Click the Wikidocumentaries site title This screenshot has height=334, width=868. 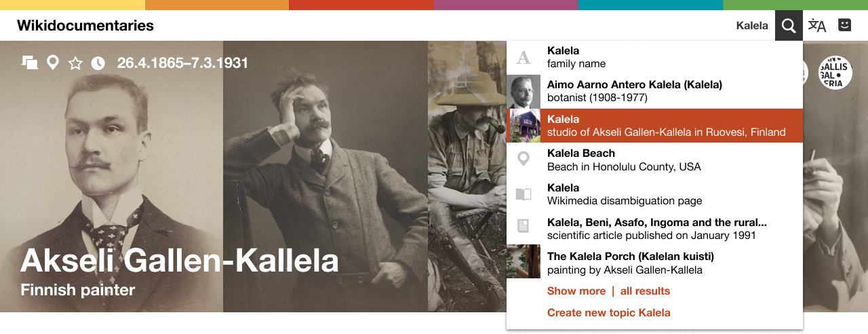pyautogui.click(x=85, y=26)
